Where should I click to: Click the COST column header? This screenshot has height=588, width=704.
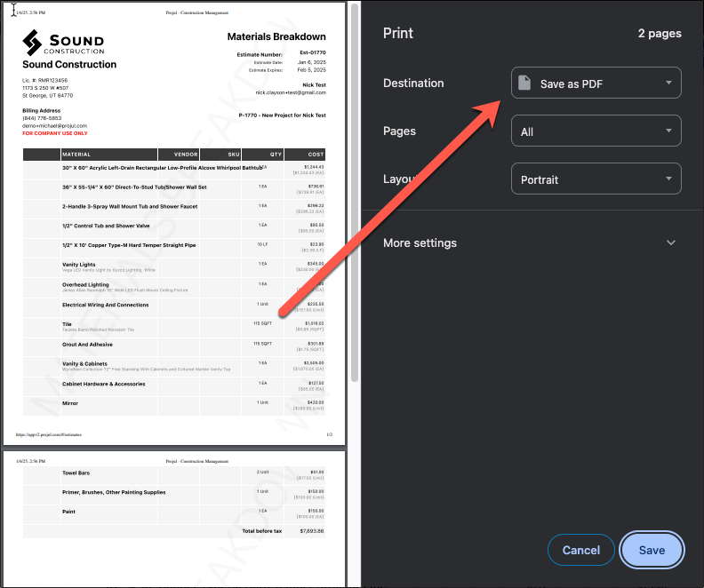316,155
